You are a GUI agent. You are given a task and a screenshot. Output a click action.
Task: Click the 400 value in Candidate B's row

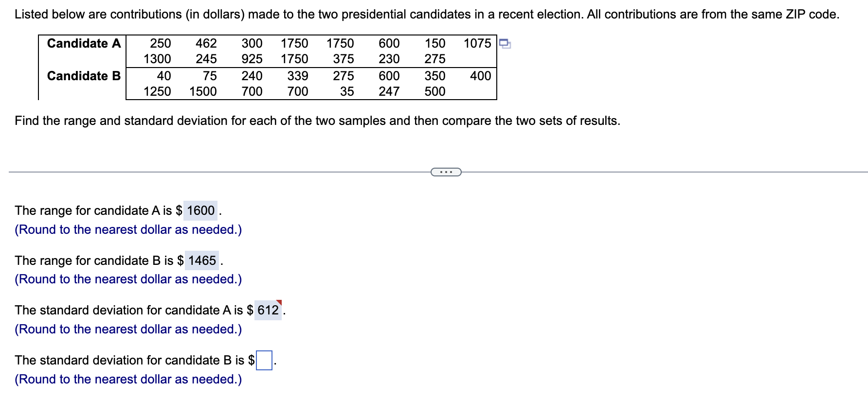(x=481, y=76)
